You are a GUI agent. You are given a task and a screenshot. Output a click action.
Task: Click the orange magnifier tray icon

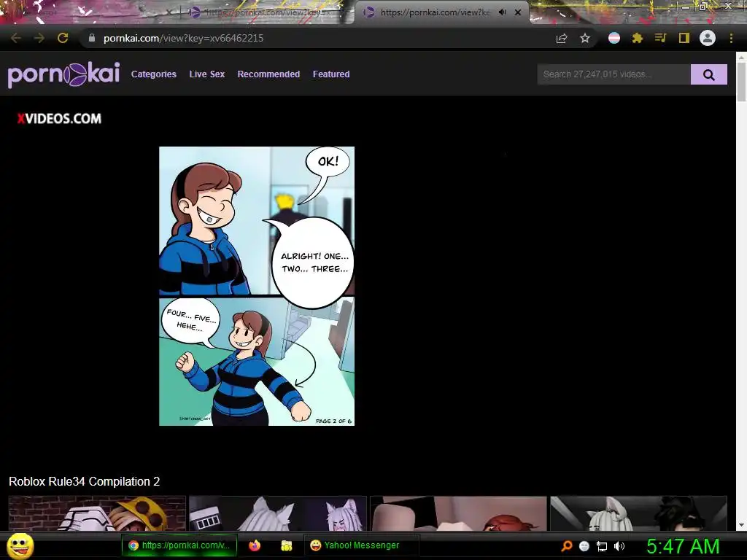pos(566,545)
